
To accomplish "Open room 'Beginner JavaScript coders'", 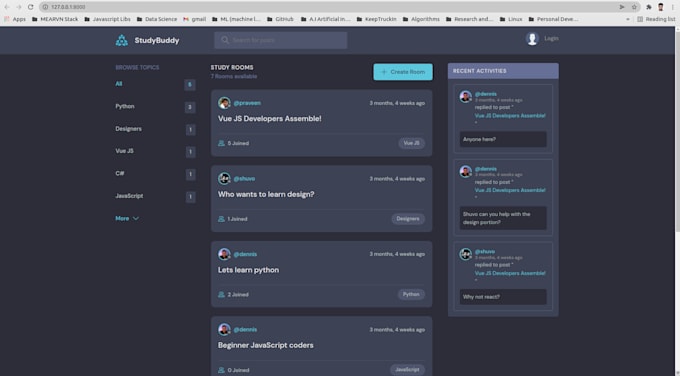I will (x=265, y=345).
